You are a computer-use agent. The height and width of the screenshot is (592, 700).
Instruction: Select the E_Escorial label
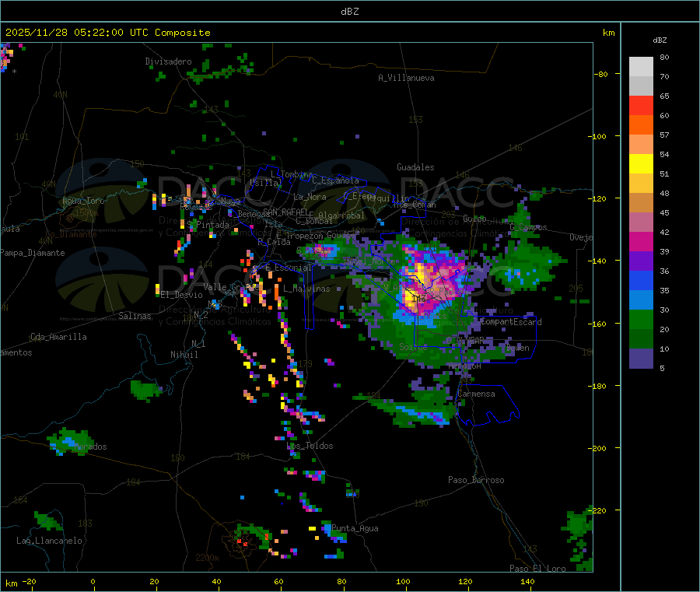click(288, 268)
